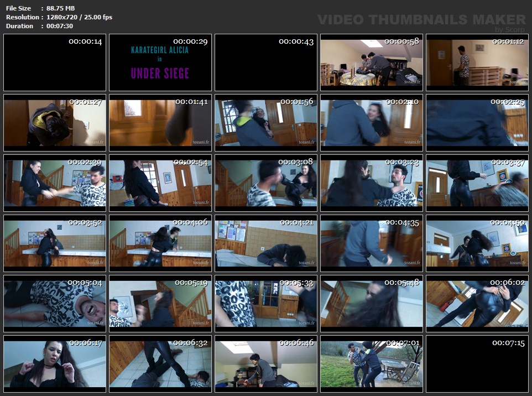Click the thumbnail stamped 00:04:50
The image size is (532, 396).
point(477,243)
